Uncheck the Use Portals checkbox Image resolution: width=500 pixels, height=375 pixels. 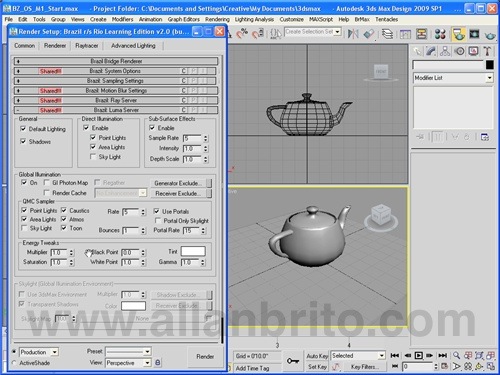pyautogui.click(x=157, y=211)
